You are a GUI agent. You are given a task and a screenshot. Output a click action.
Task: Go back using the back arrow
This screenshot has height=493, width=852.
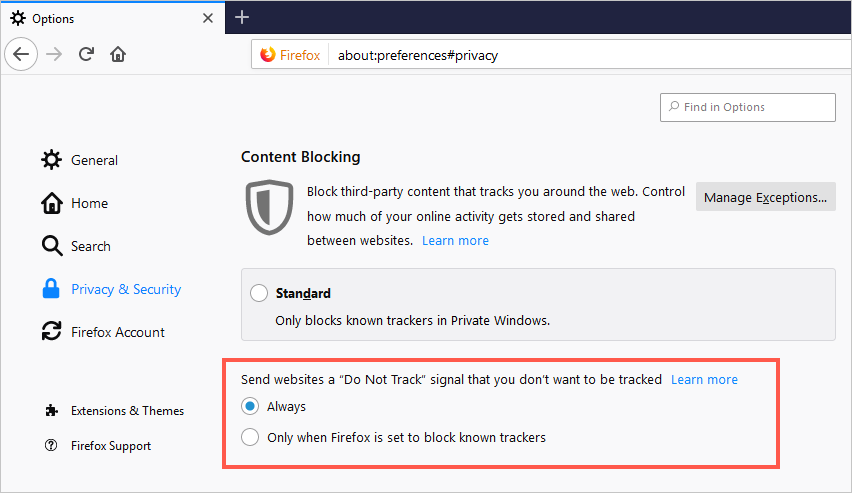click(x=21, y=54)
